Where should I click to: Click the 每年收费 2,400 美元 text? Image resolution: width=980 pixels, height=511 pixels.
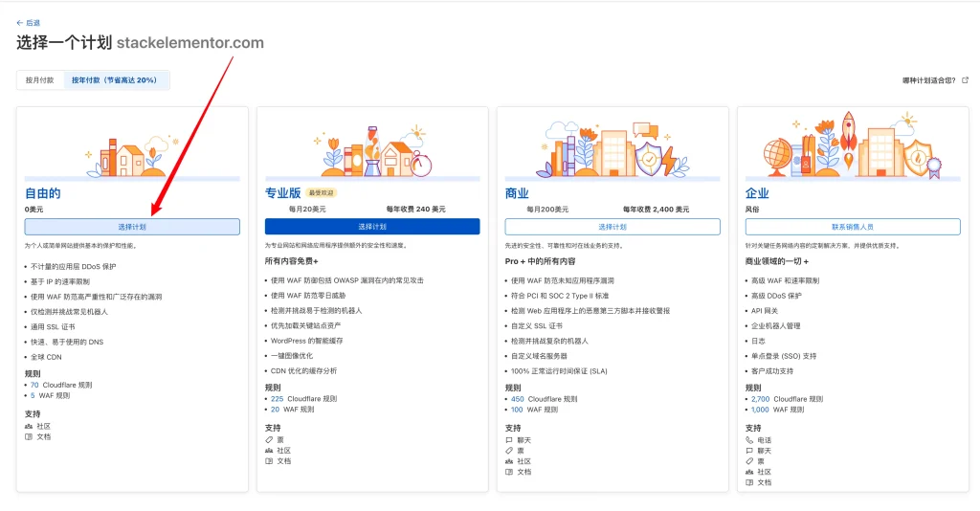click(x=656, y=210)
